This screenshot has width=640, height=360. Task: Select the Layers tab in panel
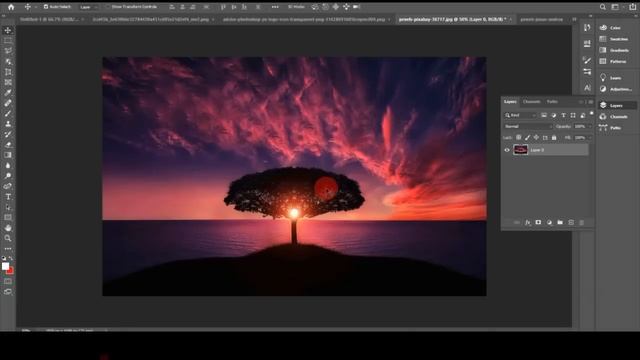(x=510, y=102)
